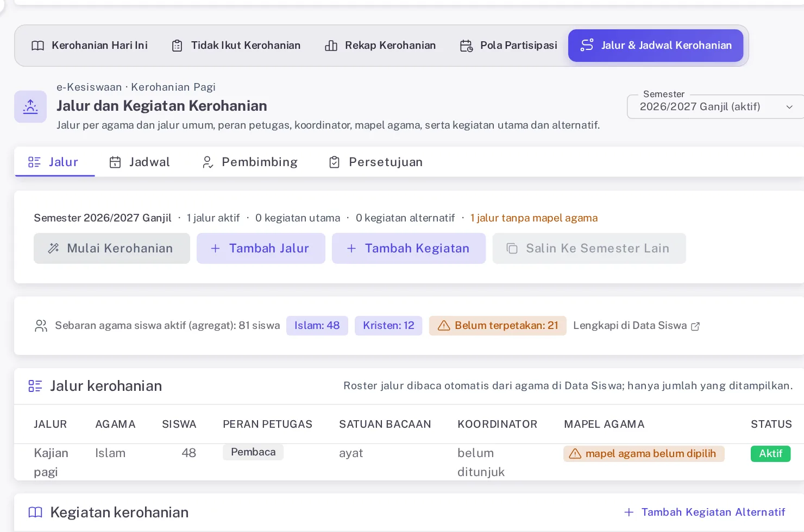Open the Pembimbing sub-tab

coord(250,162)
